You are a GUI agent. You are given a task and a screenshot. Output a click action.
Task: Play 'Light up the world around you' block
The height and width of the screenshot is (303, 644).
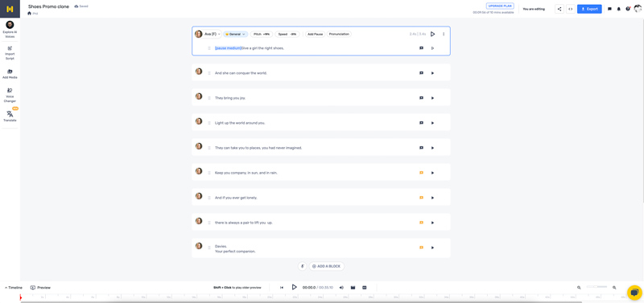(432, 123)
